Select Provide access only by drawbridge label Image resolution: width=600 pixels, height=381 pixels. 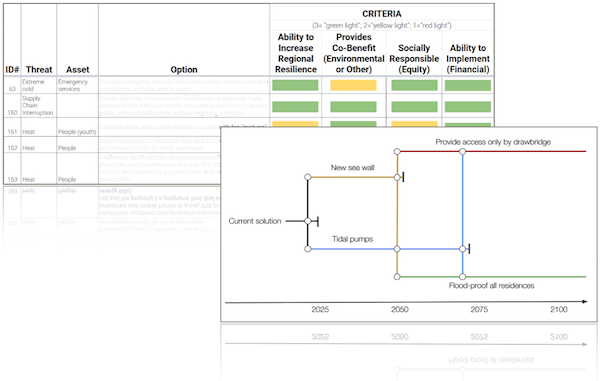point(493,142)
